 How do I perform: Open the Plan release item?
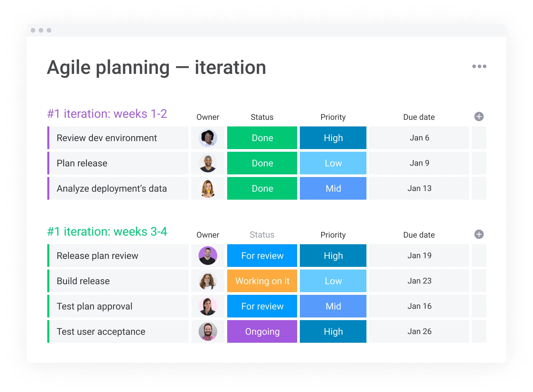click(118, 163)
